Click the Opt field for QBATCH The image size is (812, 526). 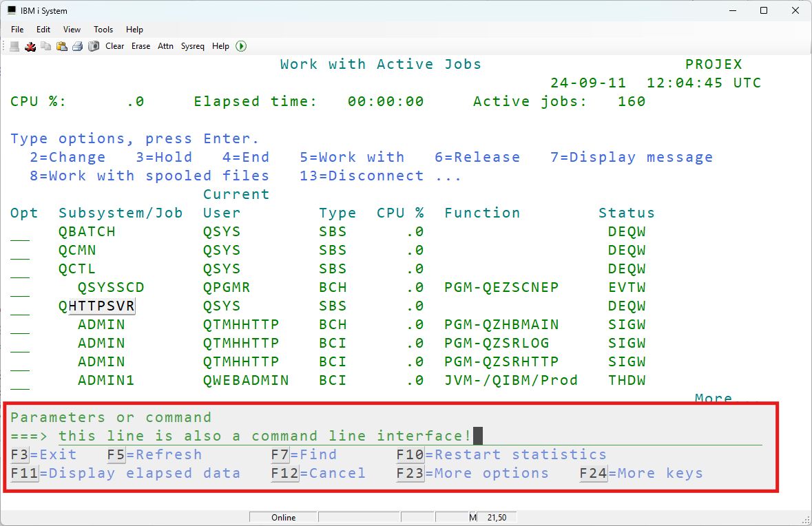[20, 232]
